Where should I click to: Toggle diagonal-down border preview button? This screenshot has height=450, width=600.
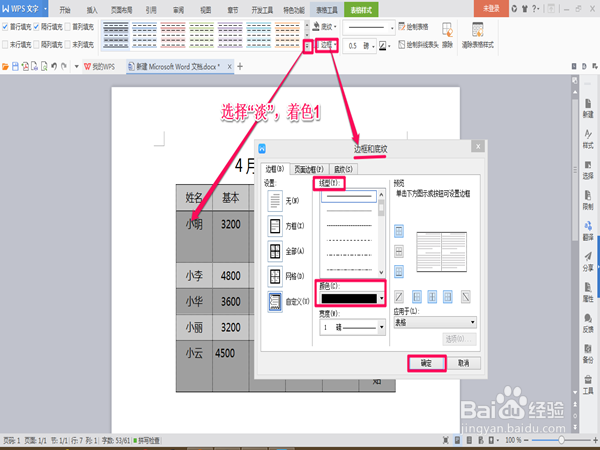point(465,297)
